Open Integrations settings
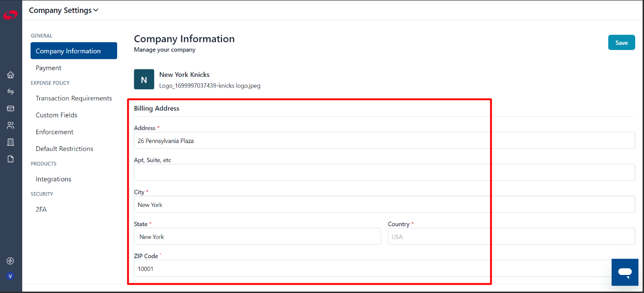This screenshot has height=293, width=644. 53,179
